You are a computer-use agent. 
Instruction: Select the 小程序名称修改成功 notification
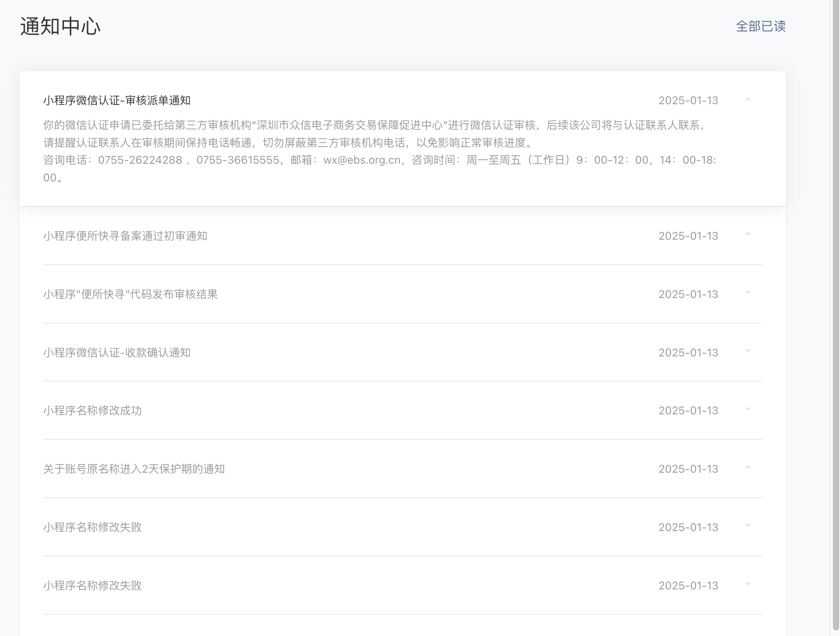pos(92,410)
